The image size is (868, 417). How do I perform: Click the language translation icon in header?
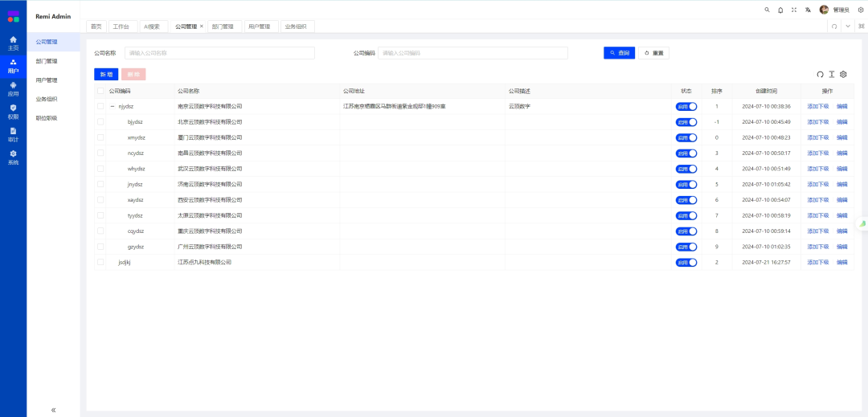pos(807,10)
